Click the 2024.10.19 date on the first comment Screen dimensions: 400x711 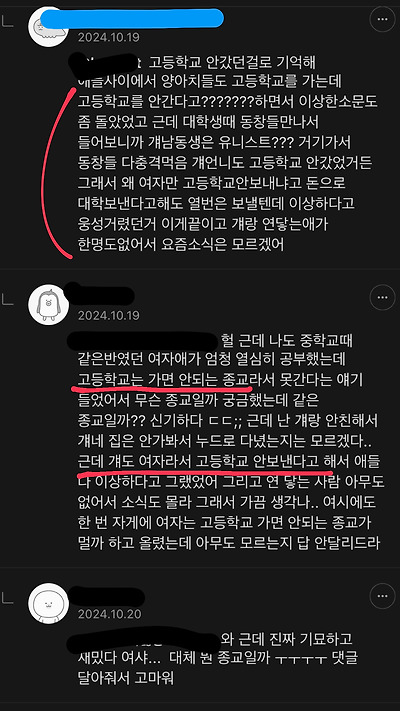[x=109, y=37]
